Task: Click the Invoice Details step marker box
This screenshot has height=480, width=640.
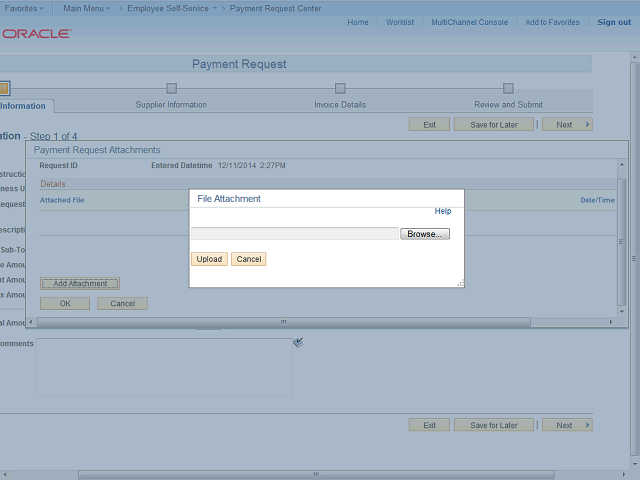Action: point(340,88)
